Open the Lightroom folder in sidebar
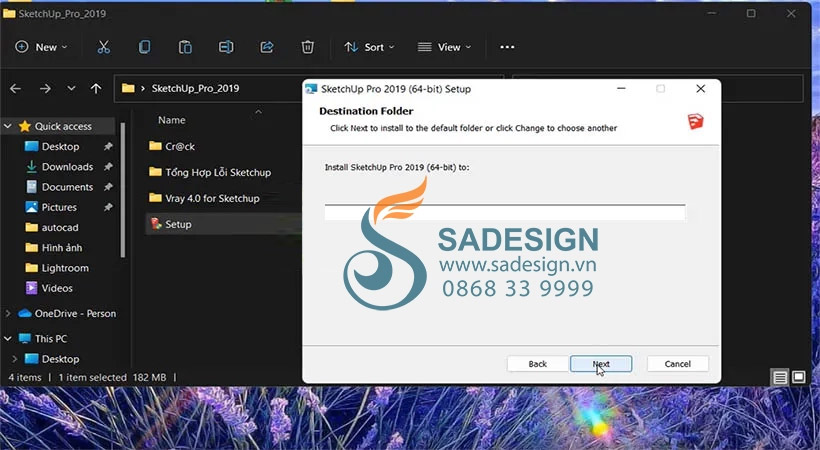 pos(65,268)
